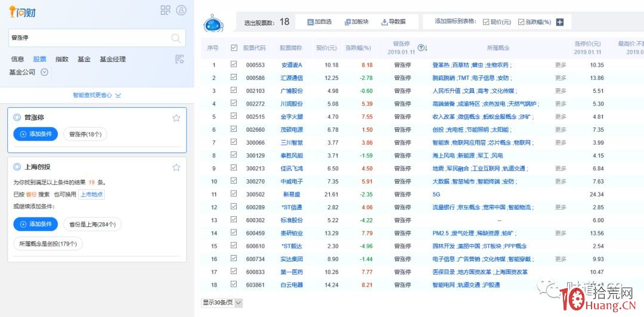This screenshot has height=317, width=644.
Task: Star the 曾涨停 query card
Action: pos(176,118)
